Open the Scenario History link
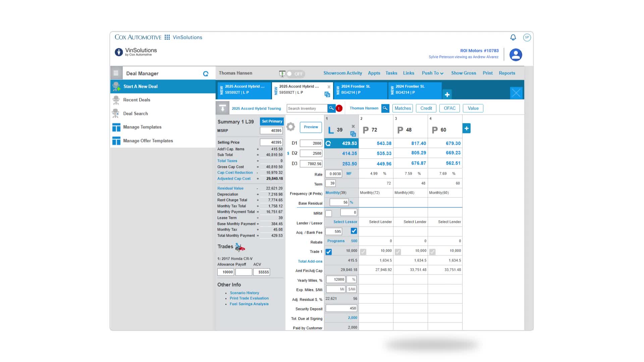The width and height of the screenshot is (644, 362). (244, 293)
